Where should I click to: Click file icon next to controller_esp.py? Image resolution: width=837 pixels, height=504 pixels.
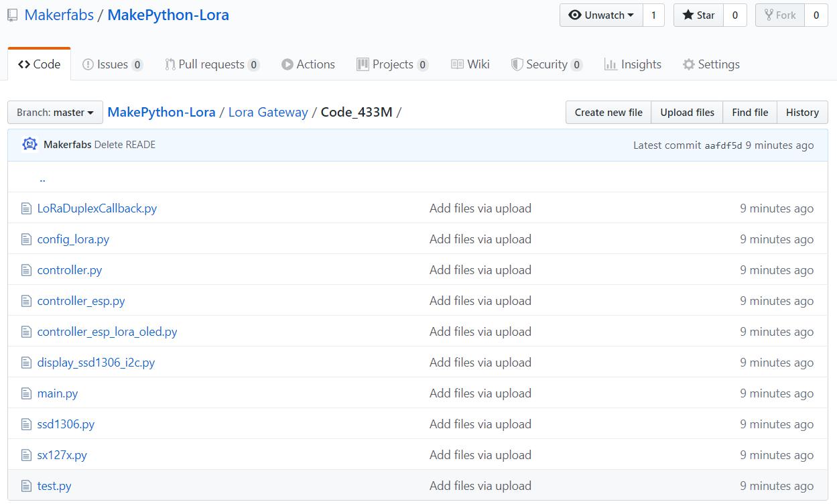tap(26, 301)
